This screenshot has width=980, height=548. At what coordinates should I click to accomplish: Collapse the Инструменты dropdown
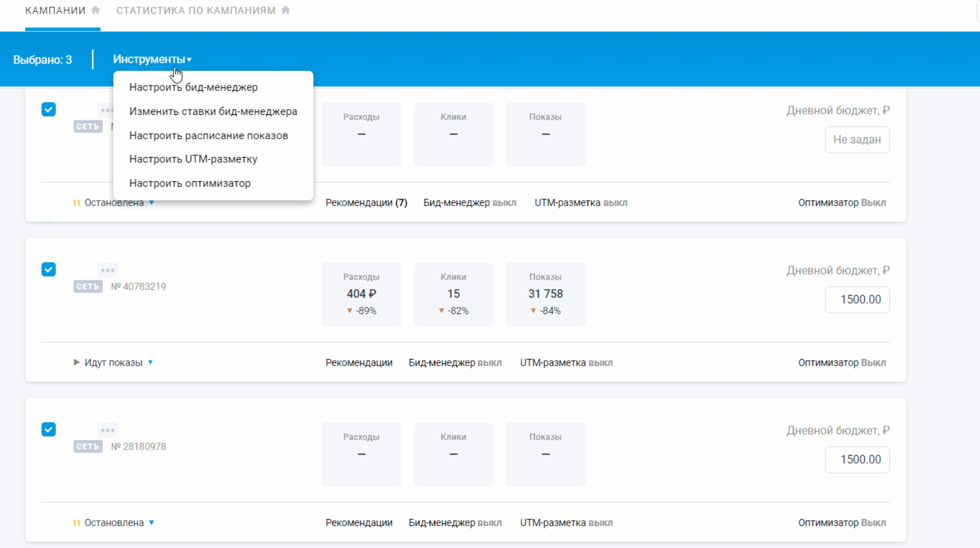point(152,59)
